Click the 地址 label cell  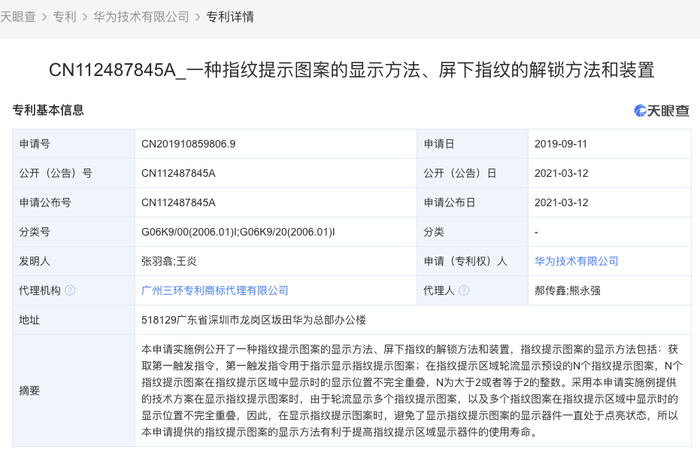(74, 320)
